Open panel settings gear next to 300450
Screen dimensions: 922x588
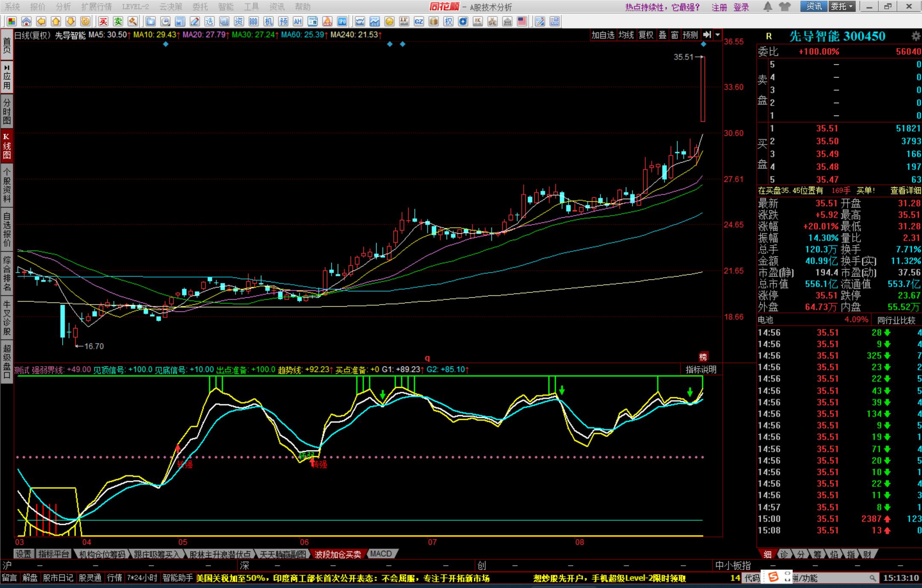click(915, 36)
